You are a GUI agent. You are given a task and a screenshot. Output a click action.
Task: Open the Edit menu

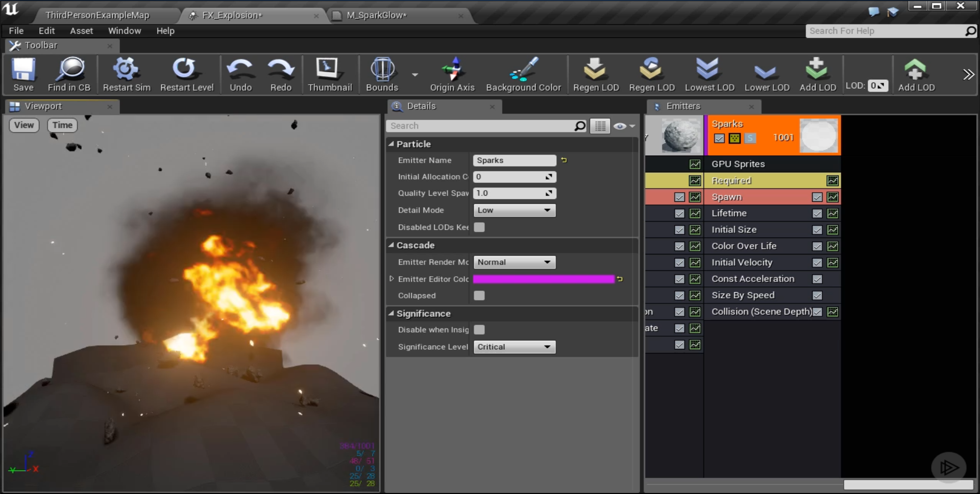coord(46,31)
